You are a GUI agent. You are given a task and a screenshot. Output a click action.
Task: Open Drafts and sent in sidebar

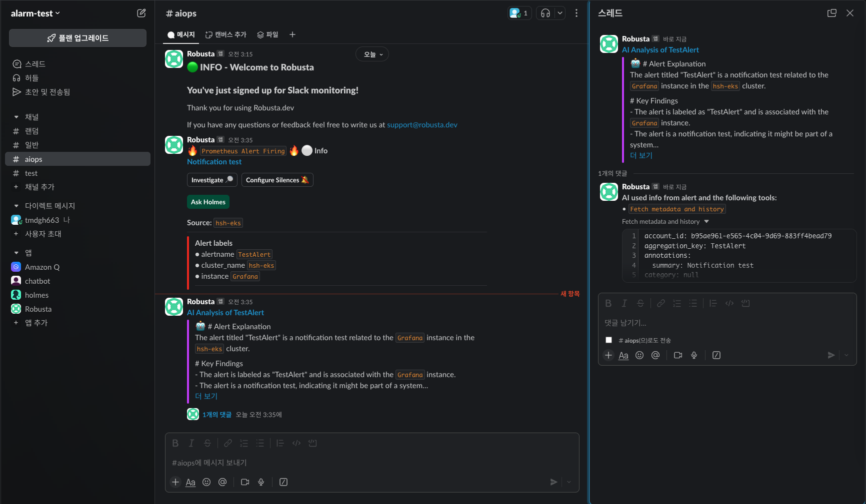coord(77,92)
